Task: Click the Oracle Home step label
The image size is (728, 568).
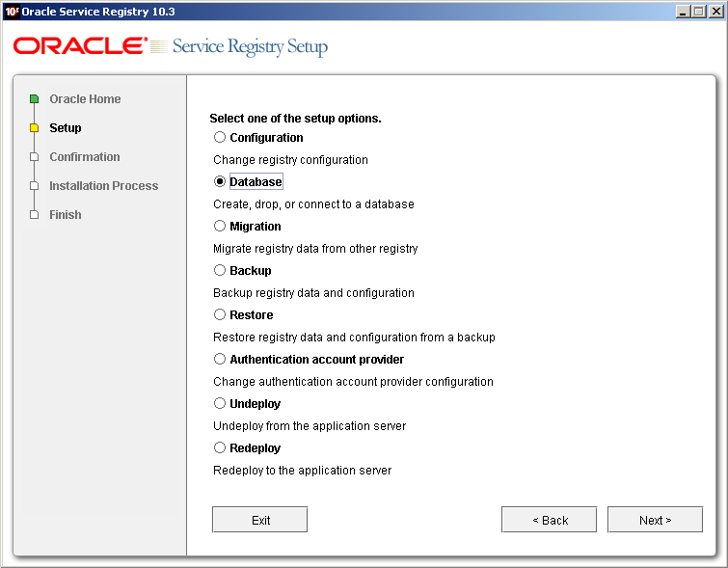Action: coord(85,99)
